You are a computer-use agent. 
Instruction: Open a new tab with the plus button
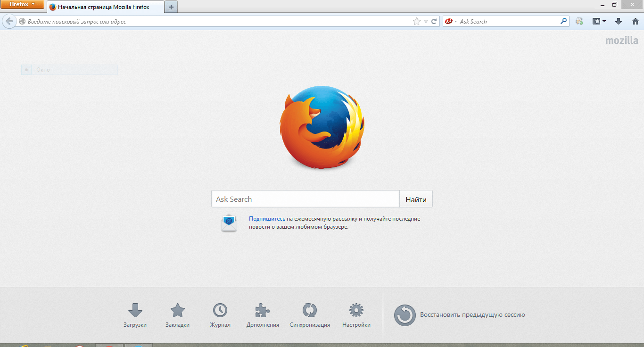(171, 7)
